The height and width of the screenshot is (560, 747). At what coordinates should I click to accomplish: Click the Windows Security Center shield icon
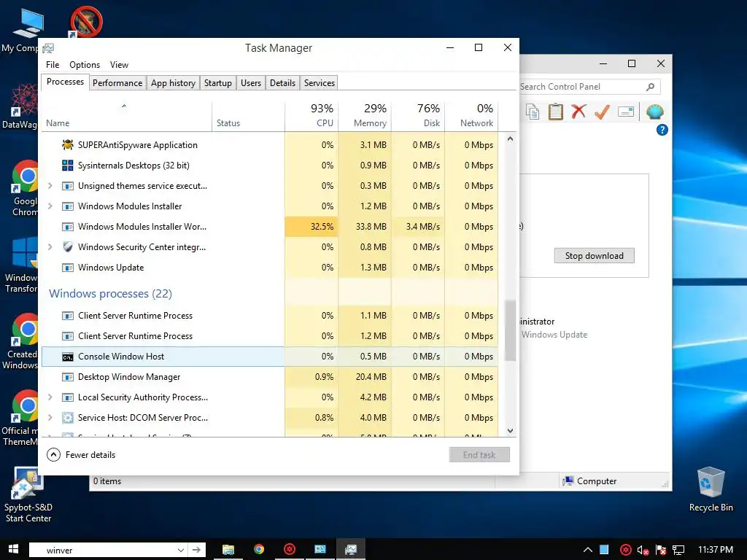pyautogui.click(x=68, y=246)
